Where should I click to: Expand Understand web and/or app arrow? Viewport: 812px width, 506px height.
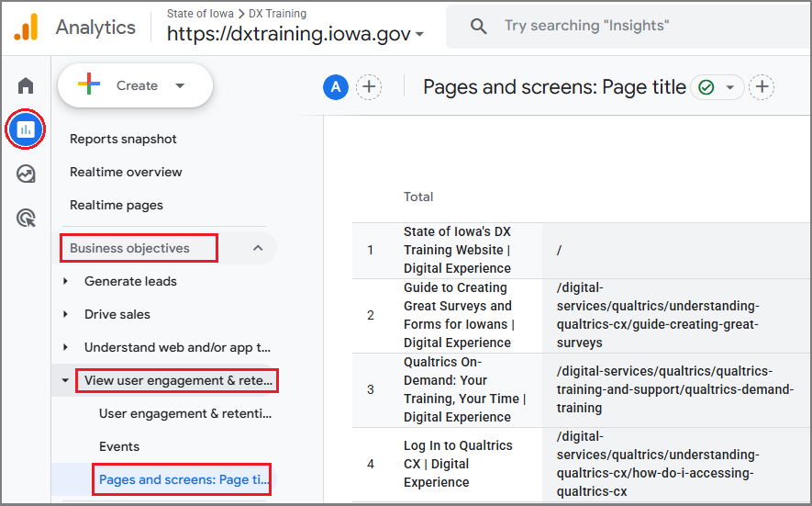click(x=65, y=347)
